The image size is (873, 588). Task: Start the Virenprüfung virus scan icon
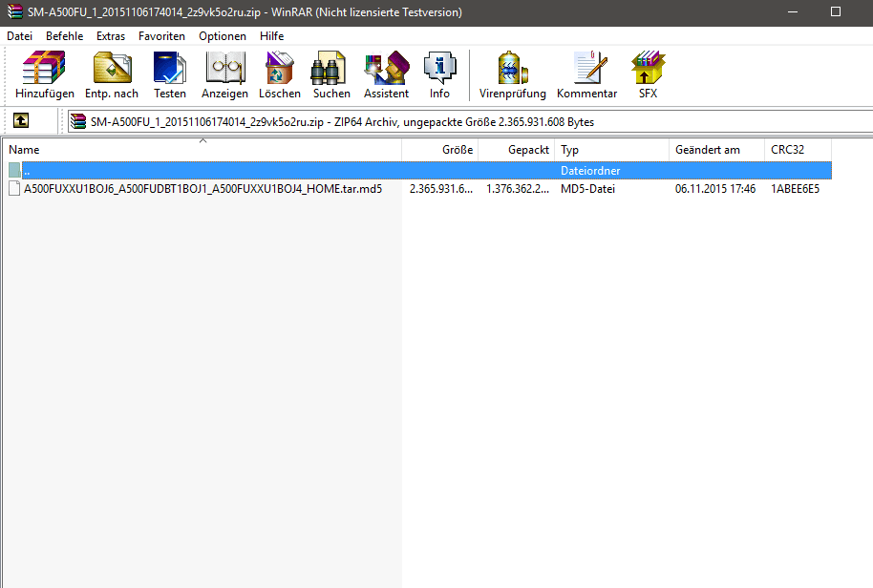(x=512, y=68)
